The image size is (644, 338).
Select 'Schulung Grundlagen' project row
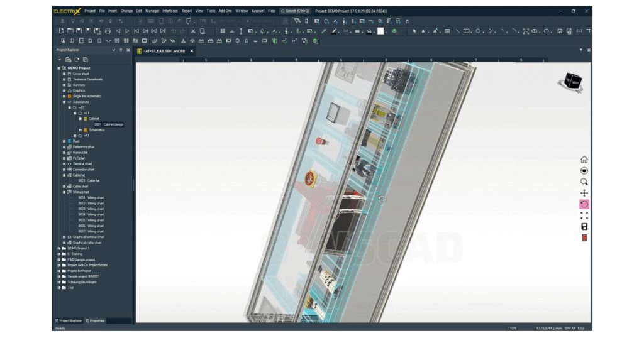point(82,282)
